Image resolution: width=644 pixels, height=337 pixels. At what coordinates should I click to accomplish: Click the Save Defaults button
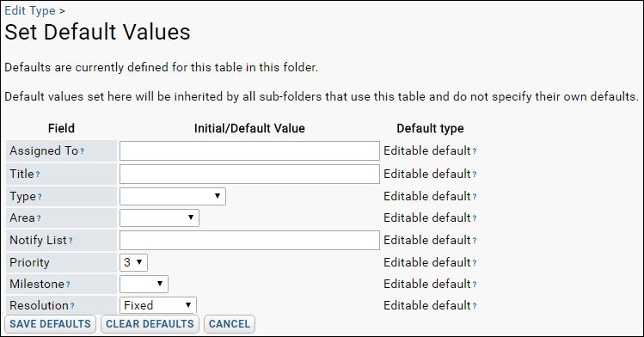[50, 324]
